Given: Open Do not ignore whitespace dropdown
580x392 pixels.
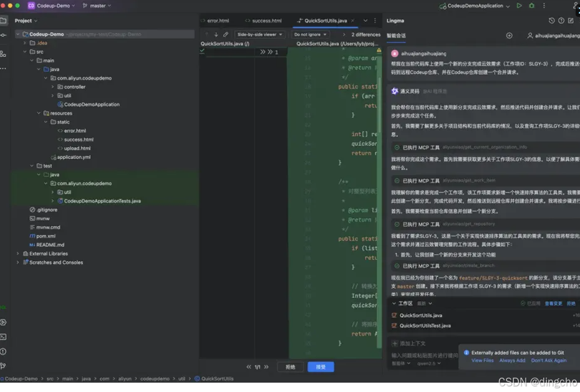Looking at the screenshot, I should coord(311,34).
